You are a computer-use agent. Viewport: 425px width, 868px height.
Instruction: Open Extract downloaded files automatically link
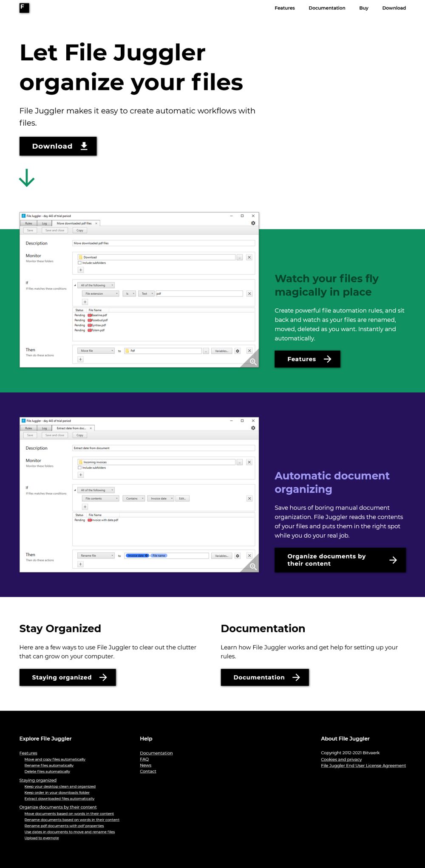pos(59,798)
